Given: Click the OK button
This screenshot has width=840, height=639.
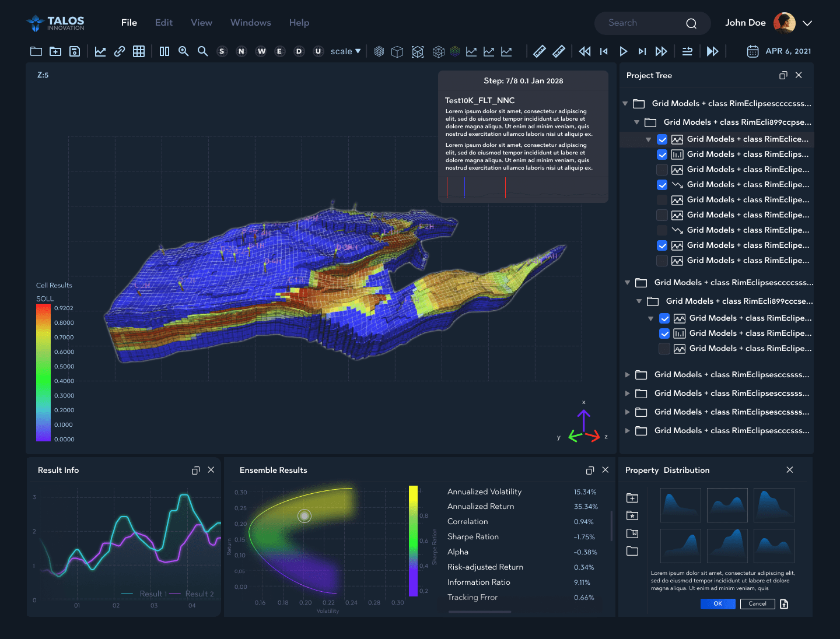Looking at the screenshot, I should click(717, 604).
